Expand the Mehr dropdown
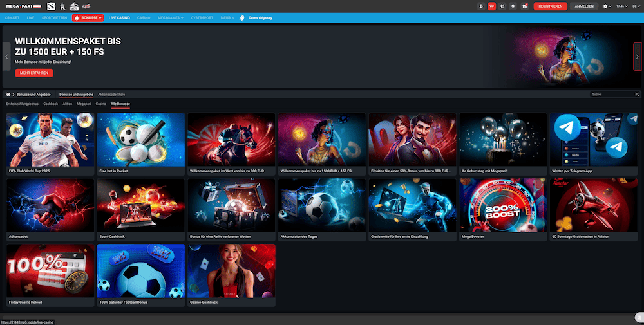The width and height of the screenshot is (644, 325). (x=227, y=18)
